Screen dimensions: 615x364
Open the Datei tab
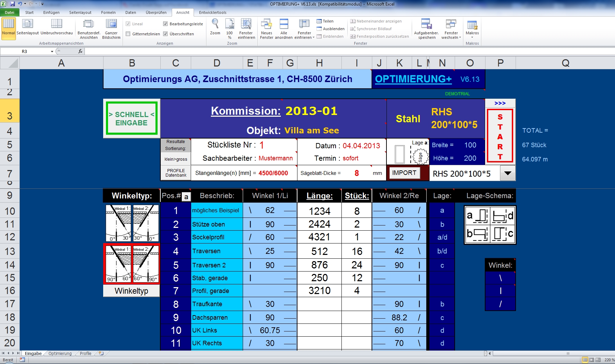(9, 12)
